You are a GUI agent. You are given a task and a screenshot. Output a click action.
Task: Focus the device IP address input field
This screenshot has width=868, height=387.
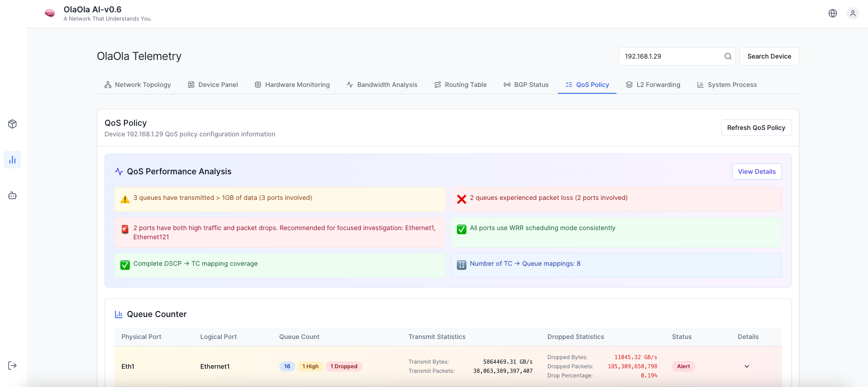tap(677, 56)
